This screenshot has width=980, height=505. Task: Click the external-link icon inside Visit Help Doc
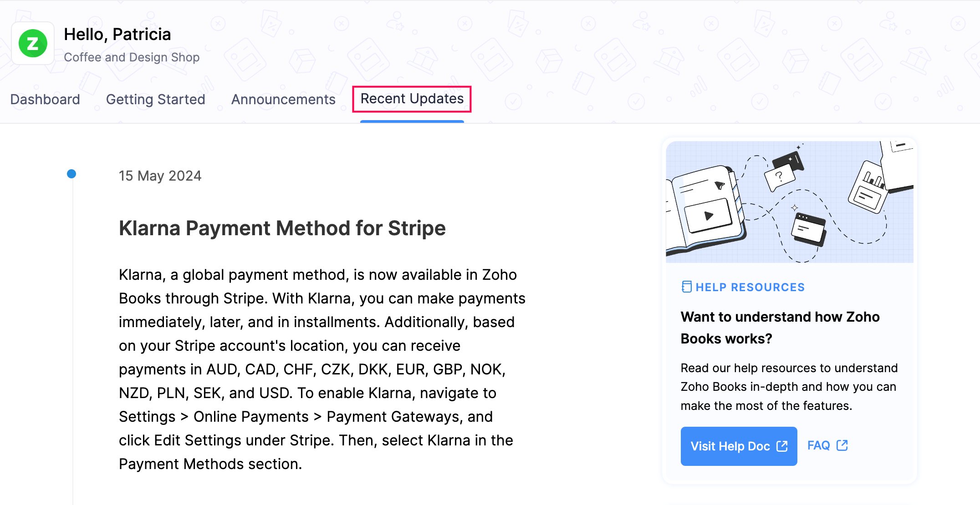click(782, 446)
